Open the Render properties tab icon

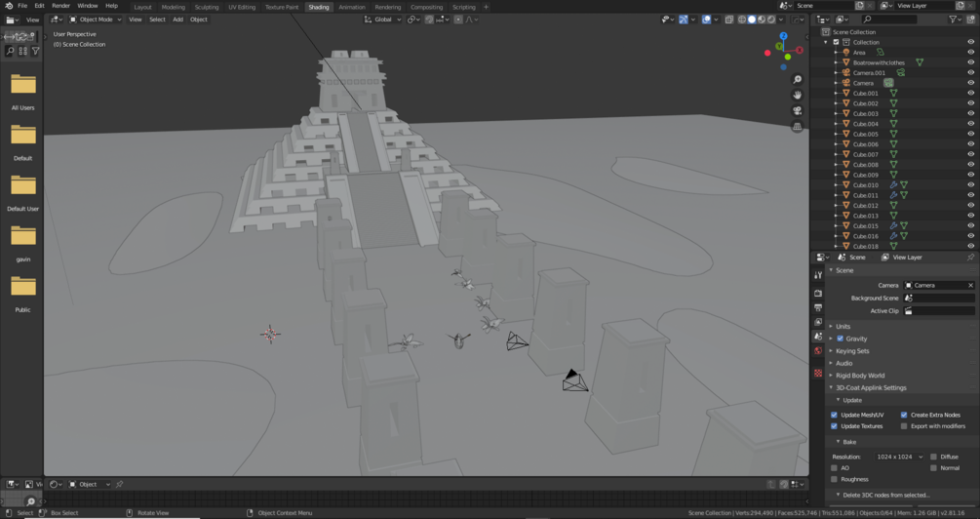point(818,293)
